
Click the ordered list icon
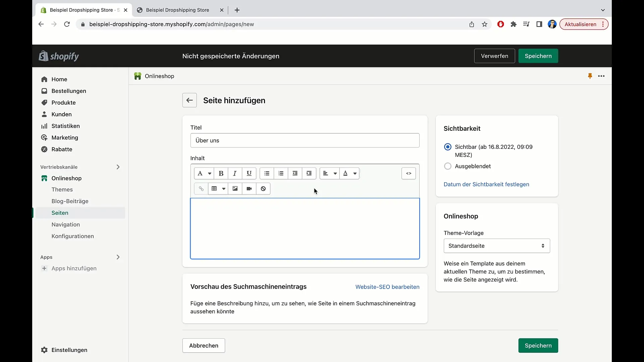tap(280, 173)
